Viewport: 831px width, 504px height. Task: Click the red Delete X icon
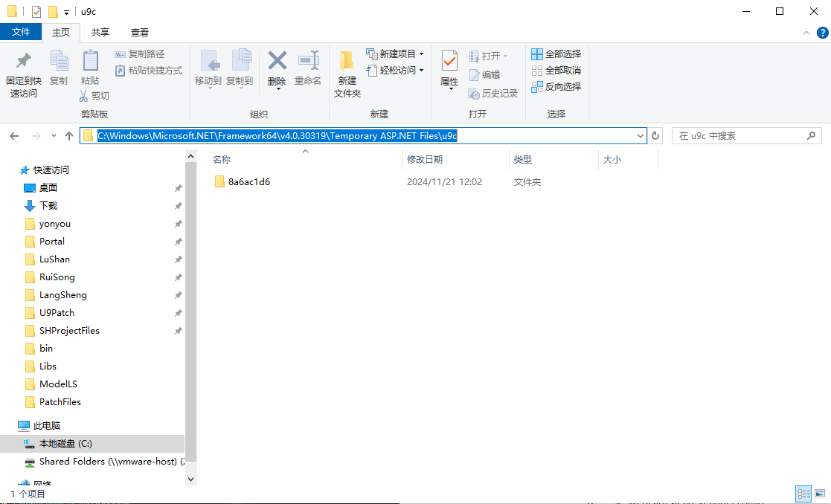click(x=277, y=60)
